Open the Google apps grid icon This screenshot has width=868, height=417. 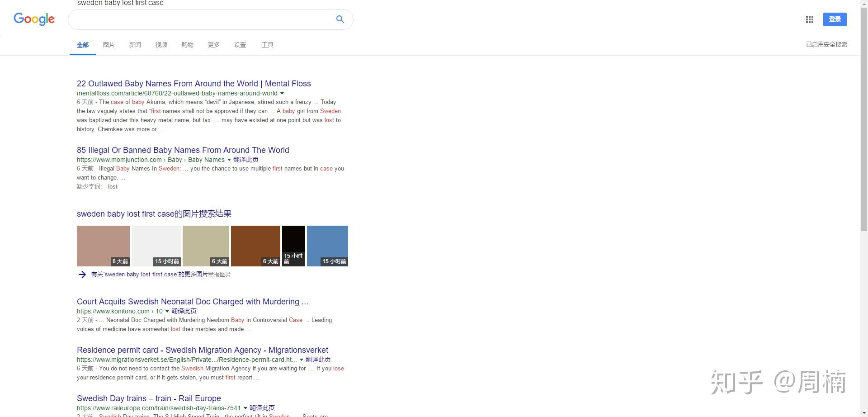pyautogui.click(x=810, y=19)
